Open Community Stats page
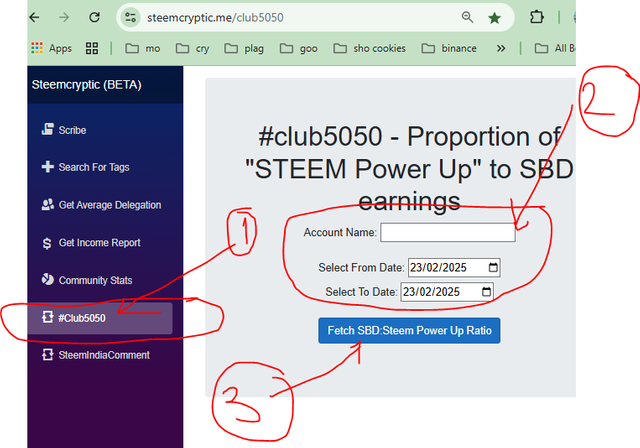640x448 pixels. [x=87, y=280]
